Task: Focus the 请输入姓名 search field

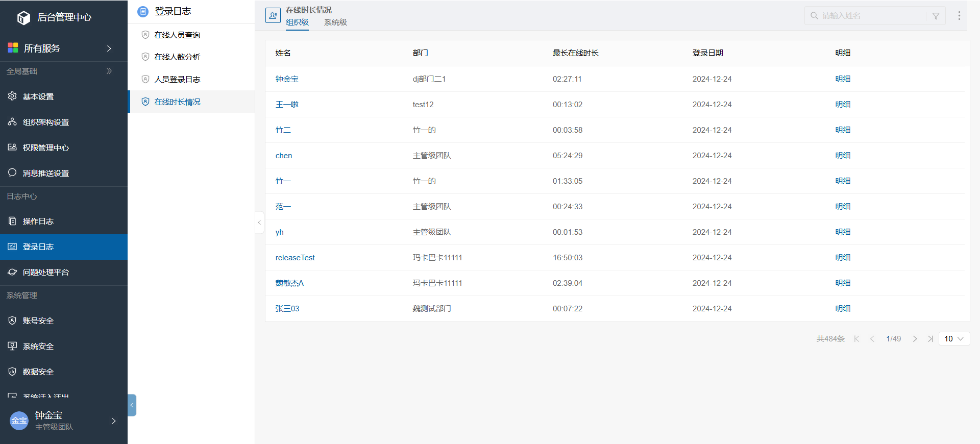Action: tap(874, 16)
